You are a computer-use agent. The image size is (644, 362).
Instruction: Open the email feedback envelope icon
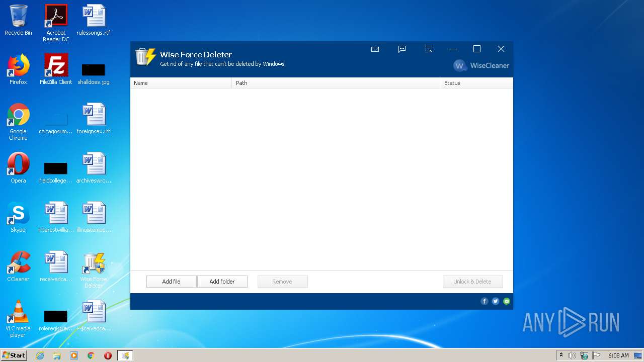click(x=375, y=49)
